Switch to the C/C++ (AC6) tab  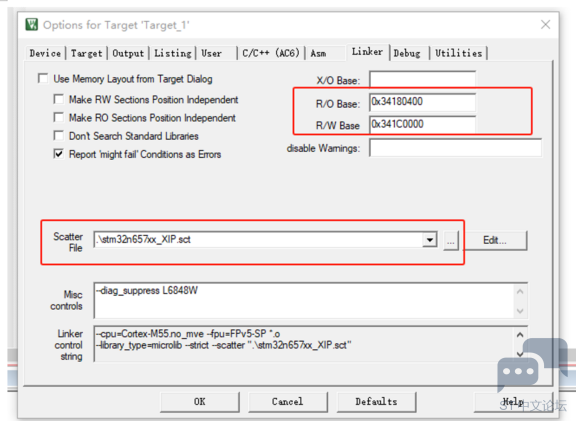pyautogui.click(x=271, y=53)
